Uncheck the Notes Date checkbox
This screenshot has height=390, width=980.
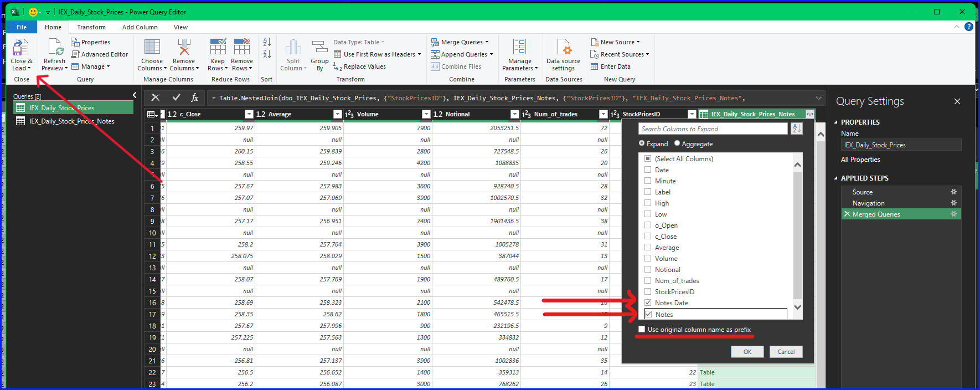point(648,302)
